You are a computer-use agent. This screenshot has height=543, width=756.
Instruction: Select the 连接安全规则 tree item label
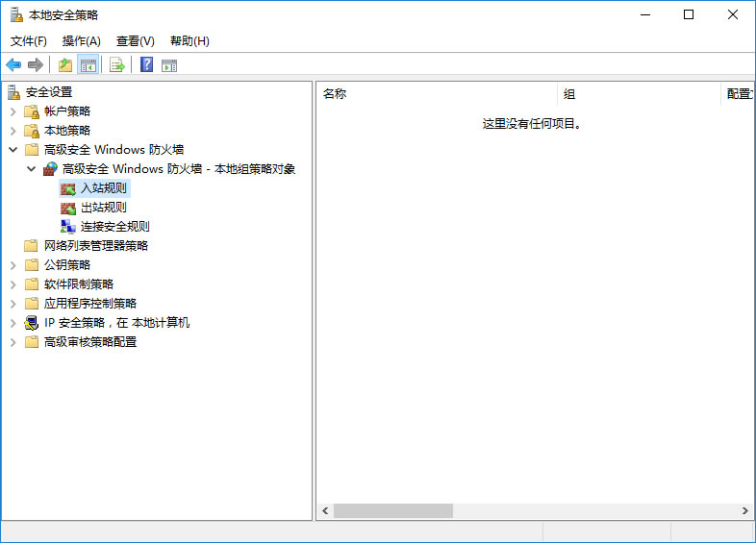[115, 227]
